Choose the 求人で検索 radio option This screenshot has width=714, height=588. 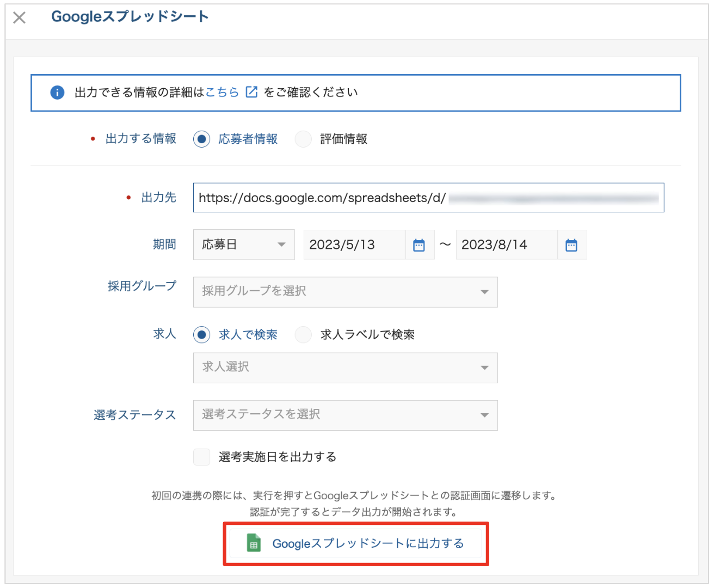click(x=202, y=335)
